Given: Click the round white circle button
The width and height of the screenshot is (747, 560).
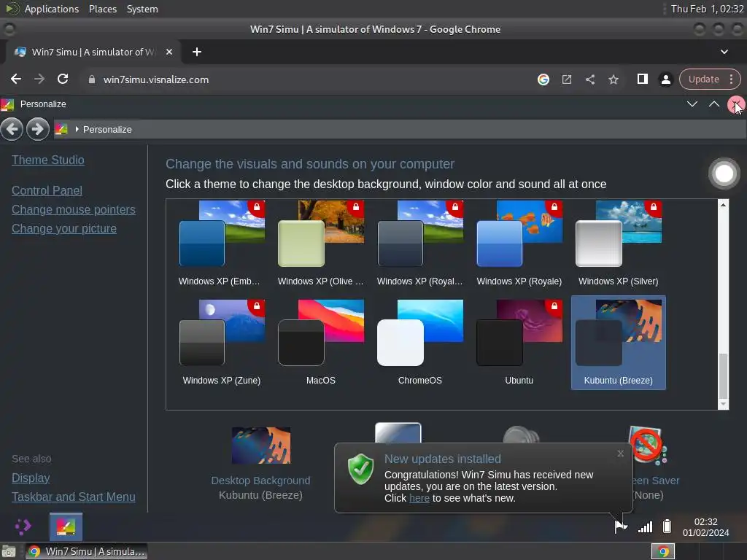Looking at the screenshot, I should (724, 174).
